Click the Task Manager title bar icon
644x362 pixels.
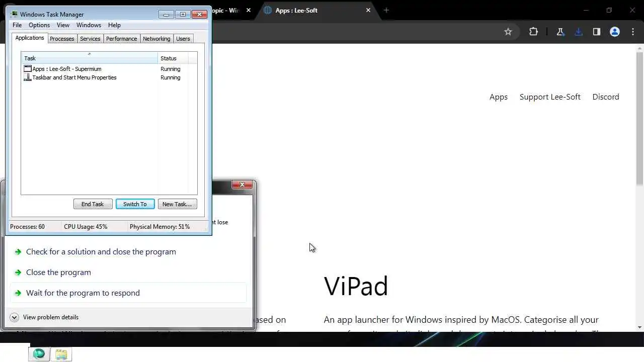(x=14, y=14)
